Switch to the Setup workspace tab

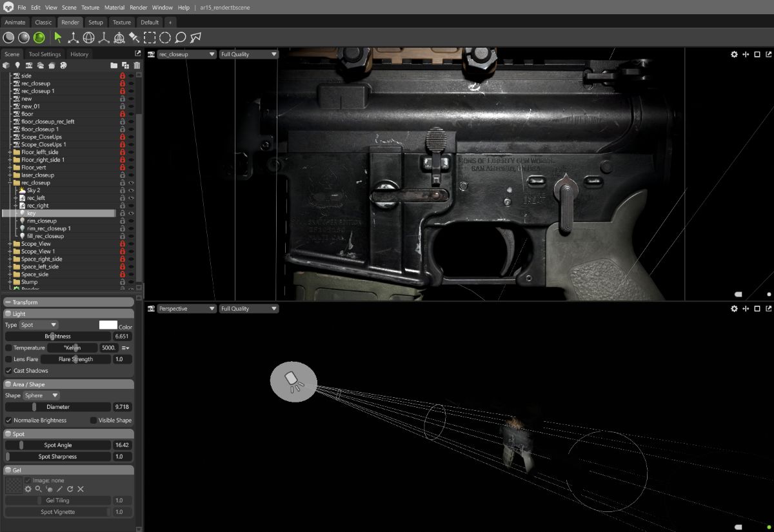click(x=95, y=23)
